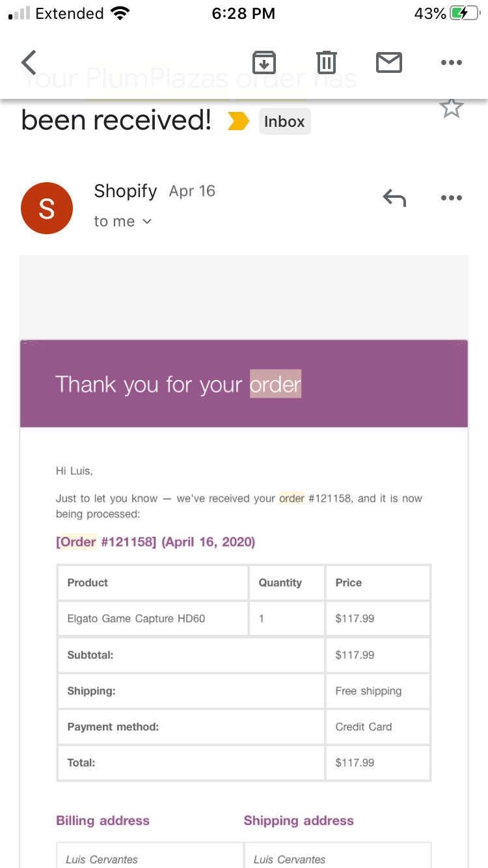Open message options beside the reply arrow
This screenshot has height=868, width=488.
[451, 198]
